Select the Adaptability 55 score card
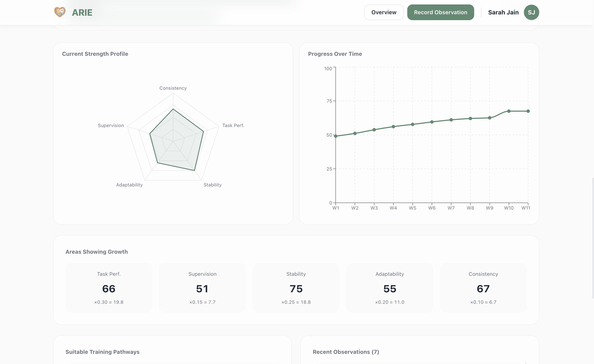This screenshot has width=594, height=364. (x=390, y=288)
